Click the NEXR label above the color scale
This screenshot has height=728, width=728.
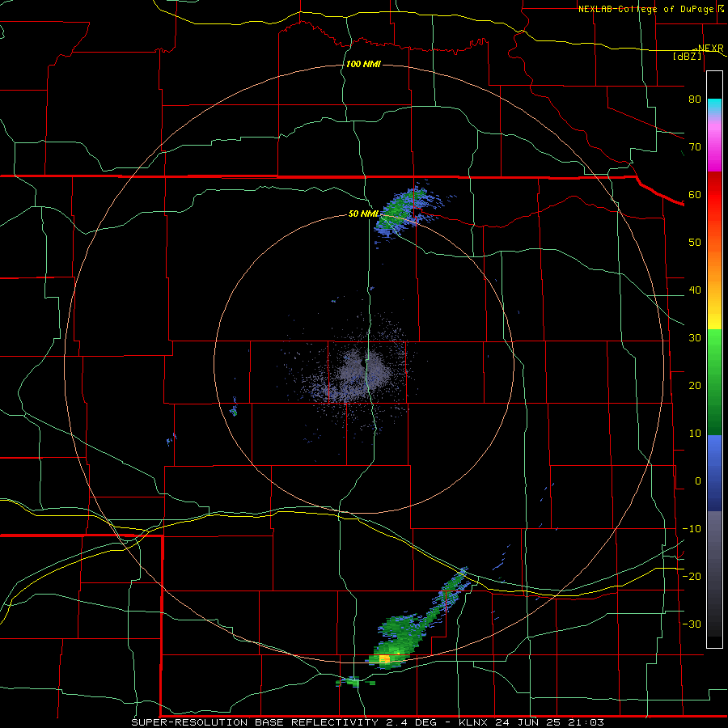710,49
